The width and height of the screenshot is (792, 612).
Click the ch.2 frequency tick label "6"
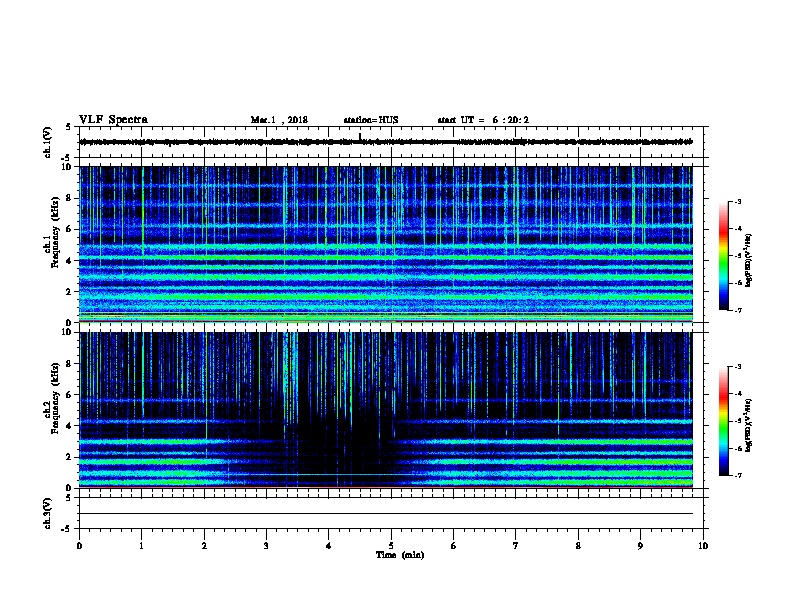coord(70,395)
